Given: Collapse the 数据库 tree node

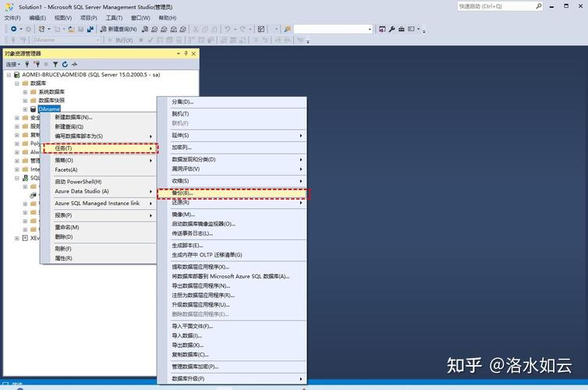Looking at the screenshot, I should [16, 83].
